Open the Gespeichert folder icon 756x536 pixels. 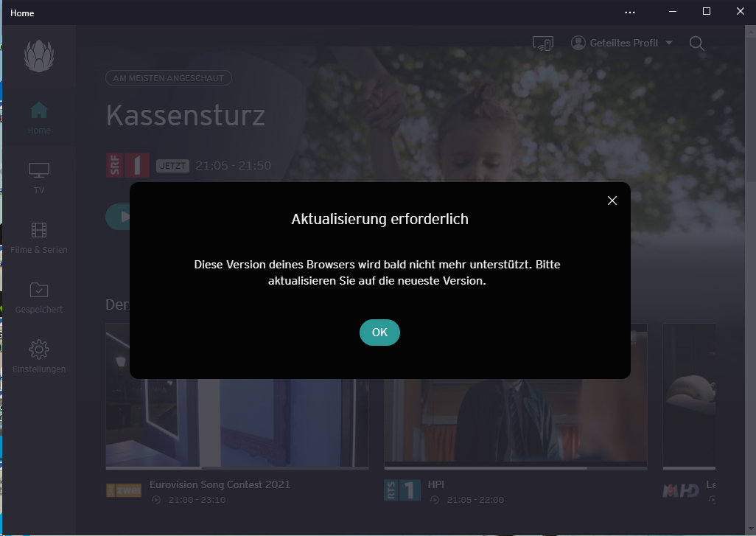click(39, 290)
